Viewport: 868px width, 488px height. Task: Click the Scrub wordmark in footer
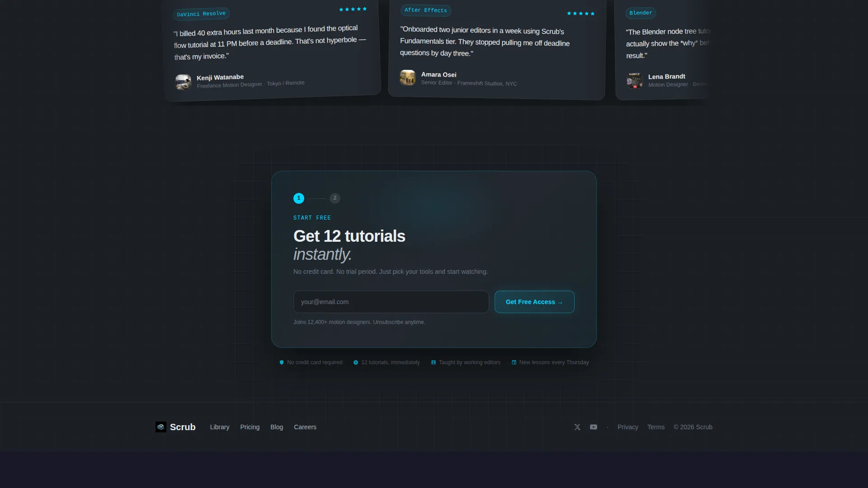(x=183, y=427)
